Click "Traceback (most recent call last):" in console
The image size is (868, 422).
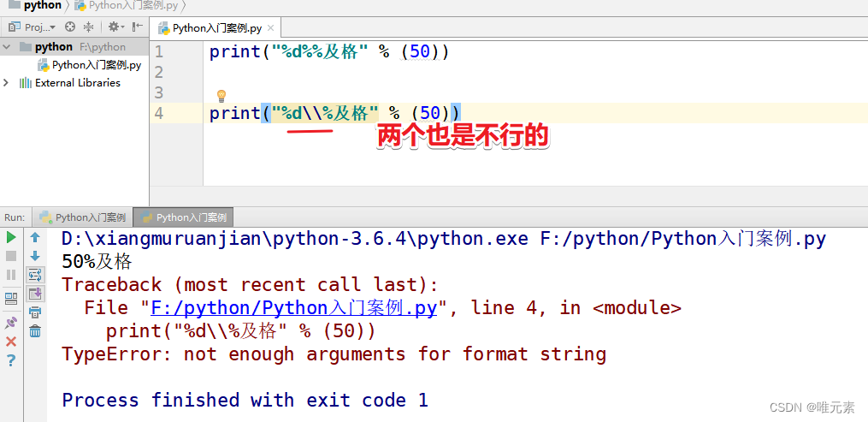(x=250, y=285)
